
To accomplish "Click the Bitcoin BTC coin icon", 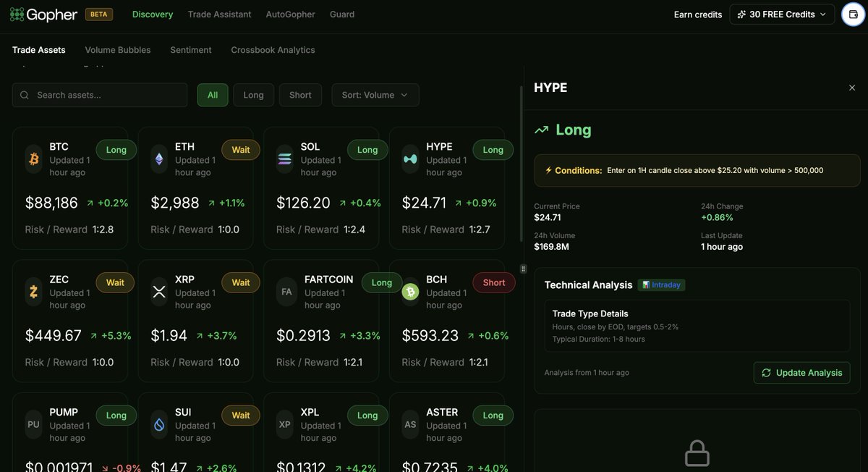I will (34, 159).
